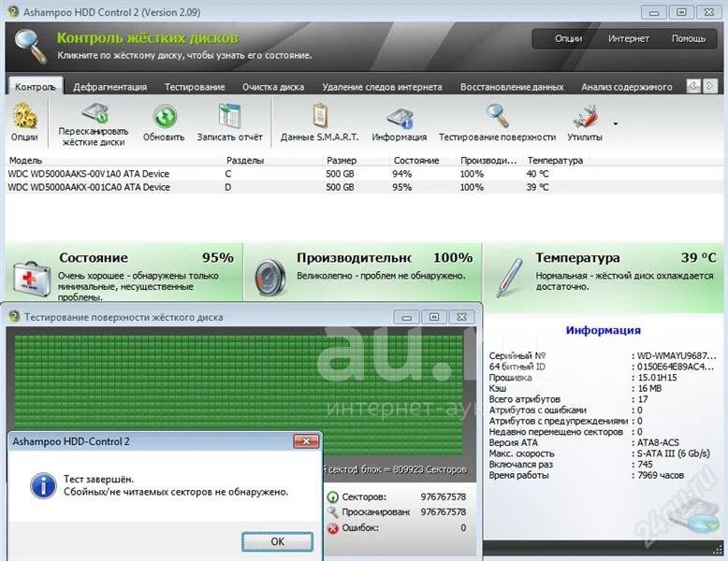
Task: Click Пересканировать жёсткие диски icon
Action: 95,113
